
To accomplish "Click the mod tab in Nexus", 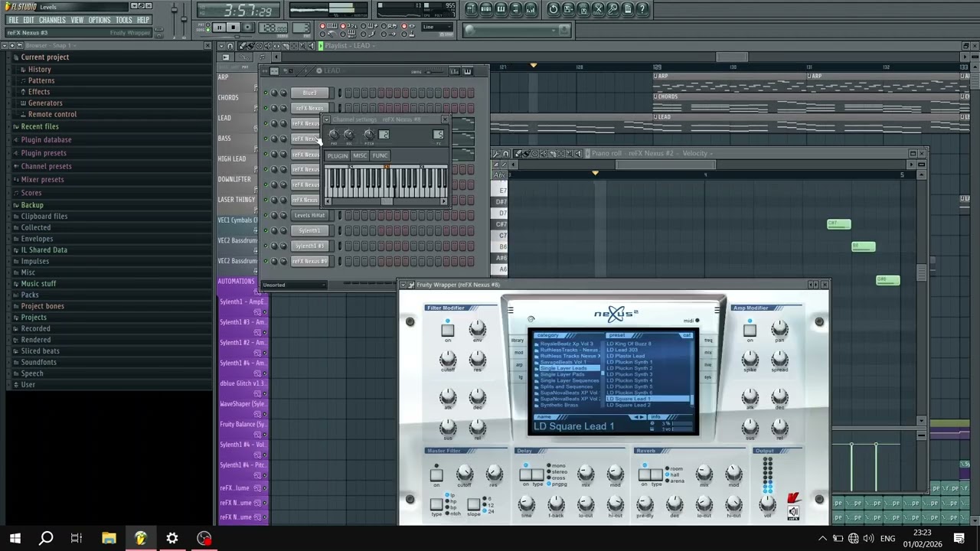I will click(x=518, y=353).
